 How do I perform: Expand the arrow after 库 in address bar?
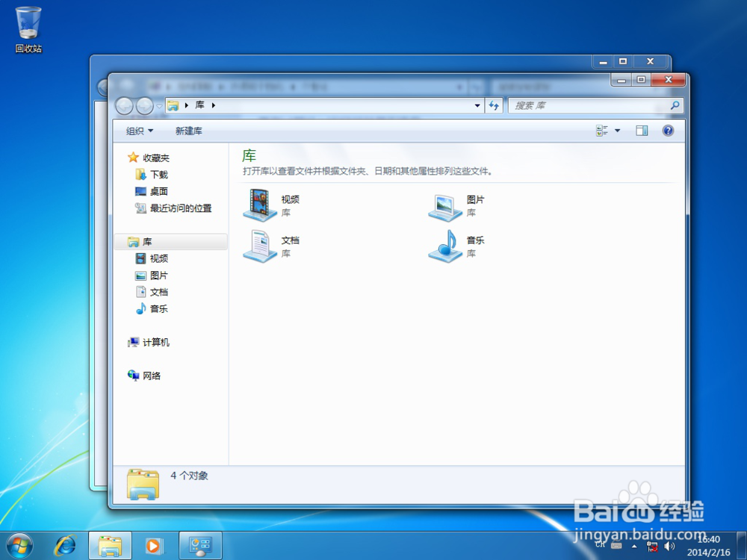214,105
